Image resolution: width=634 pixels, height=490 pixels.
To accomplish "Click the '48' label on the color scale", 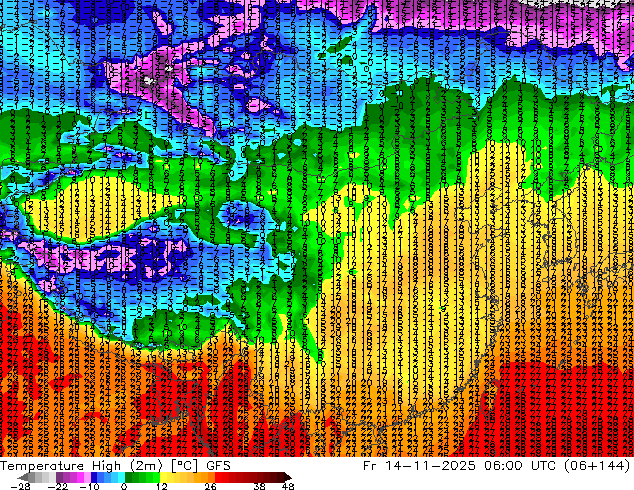I will coord(288,486).
